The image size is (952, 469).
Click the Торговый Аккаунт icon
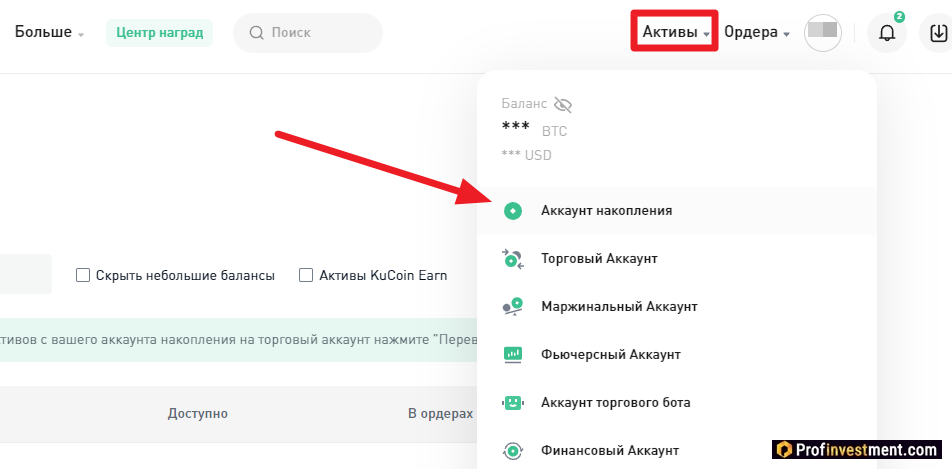point(513,259)
